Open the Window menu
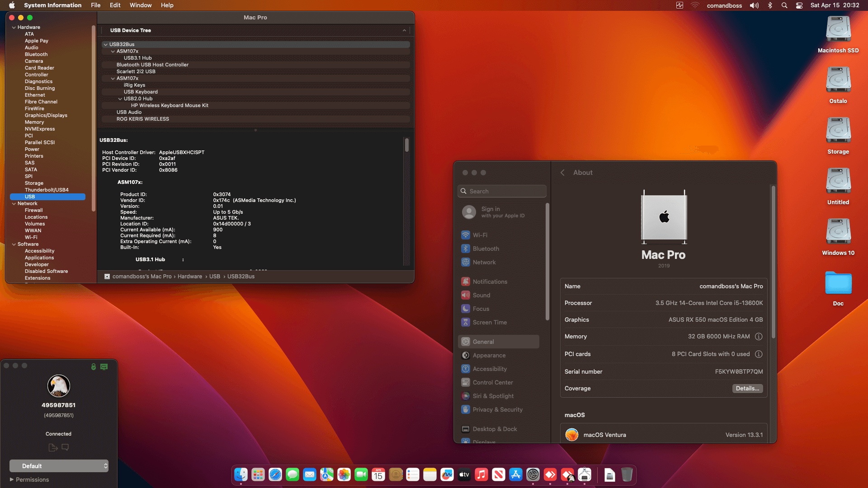 tap(141, 5)
